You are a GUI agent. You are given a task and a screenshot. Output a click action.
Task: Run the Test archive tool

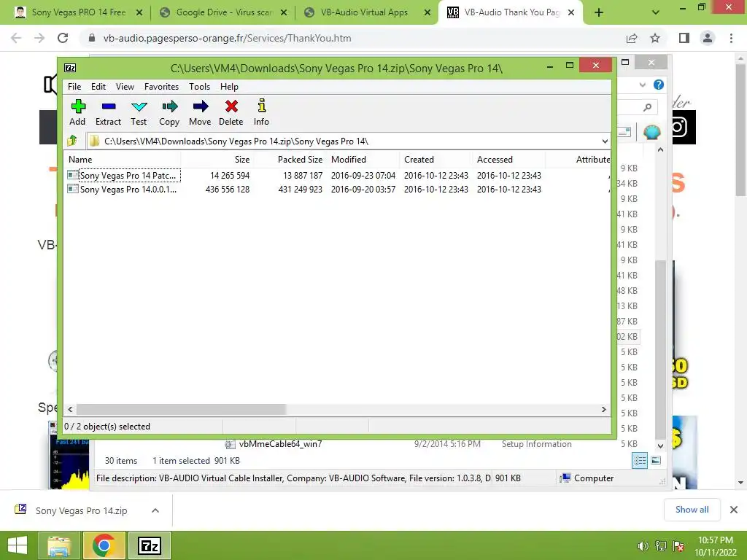139,112
